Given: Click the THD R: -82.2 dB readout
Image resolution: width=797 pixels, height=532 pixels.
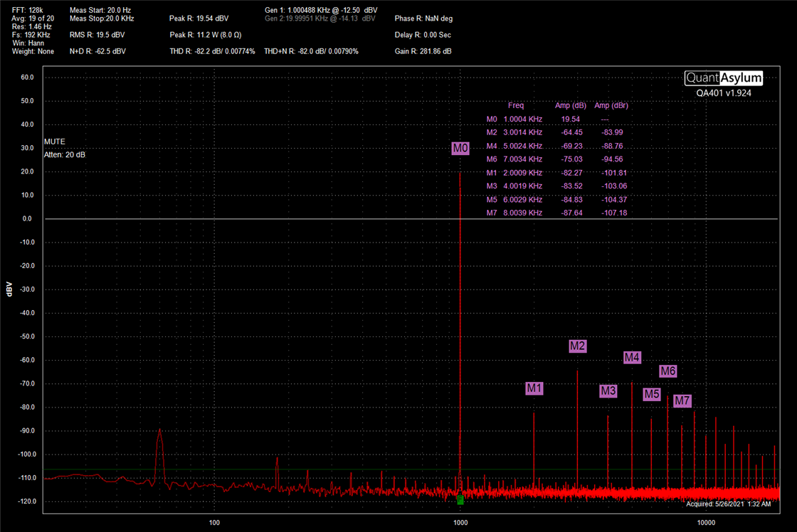Looking at the screenshot, I should [212, 51].
